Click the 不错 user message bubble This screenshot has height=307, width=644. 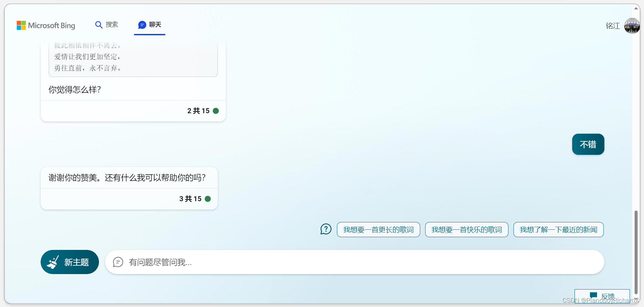point(588,144)
